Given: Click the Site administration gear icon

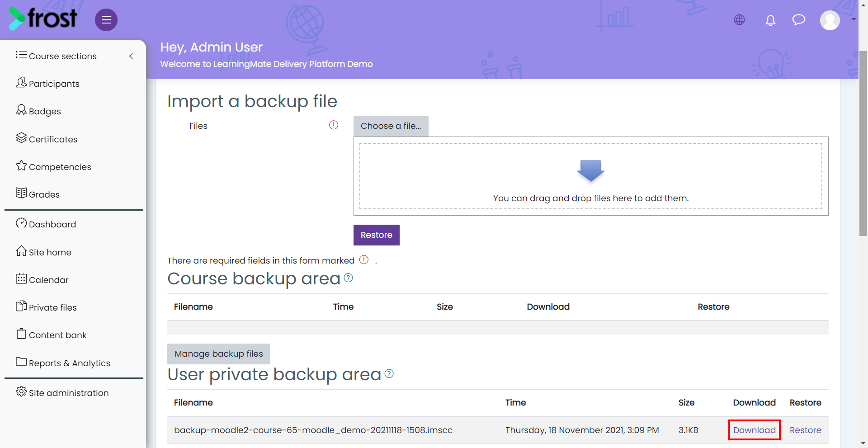Looking at the screenshot, I should click(21, 391).
